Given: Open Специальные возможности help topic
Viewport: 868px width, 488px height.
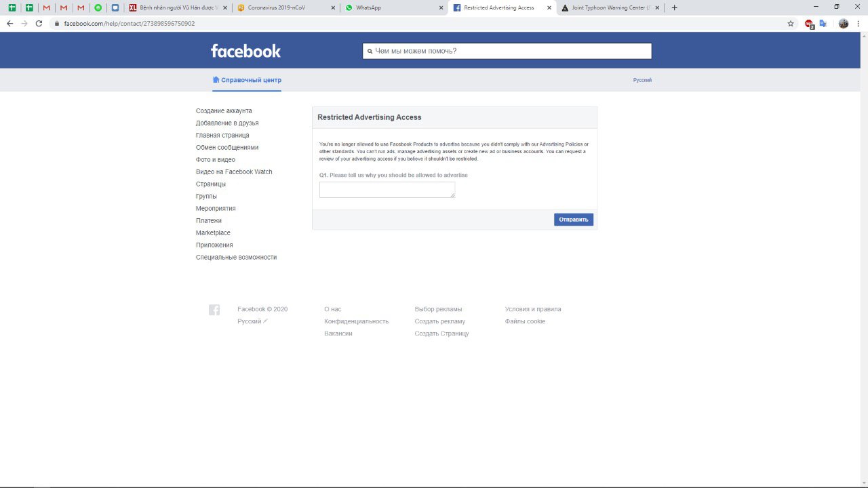Looking at the screenshot, I should [237, 257].
